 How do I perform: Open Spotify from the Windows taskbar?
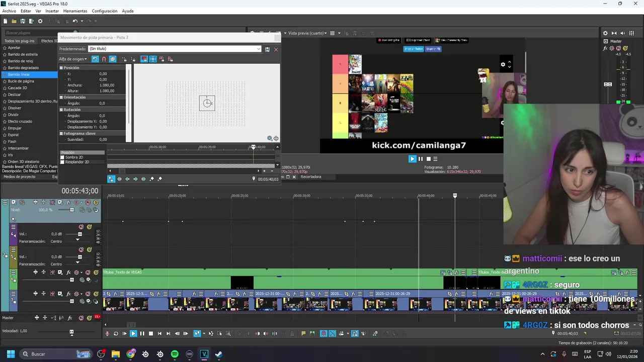point(175,354)
